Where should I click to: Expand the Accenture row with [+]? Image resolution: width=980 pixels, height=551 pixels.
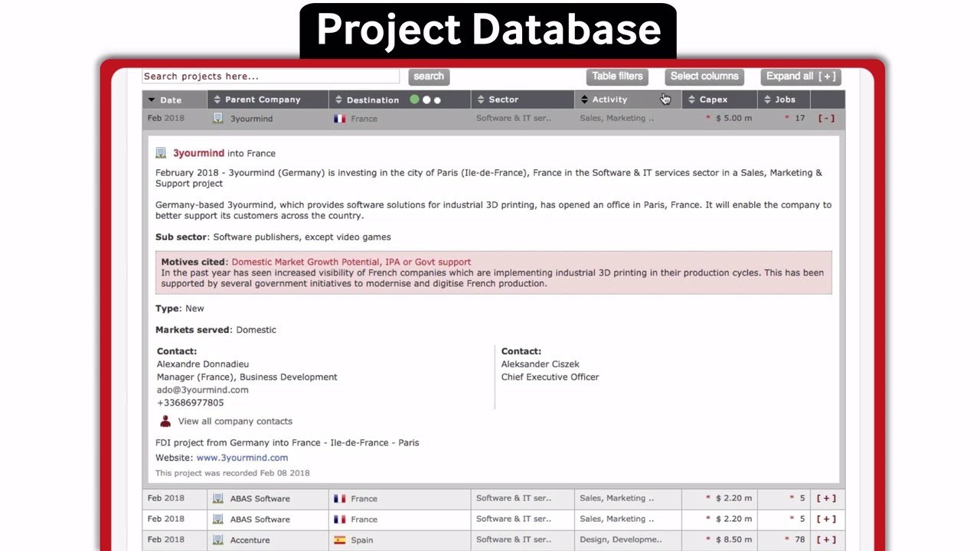tap(826, 540)
